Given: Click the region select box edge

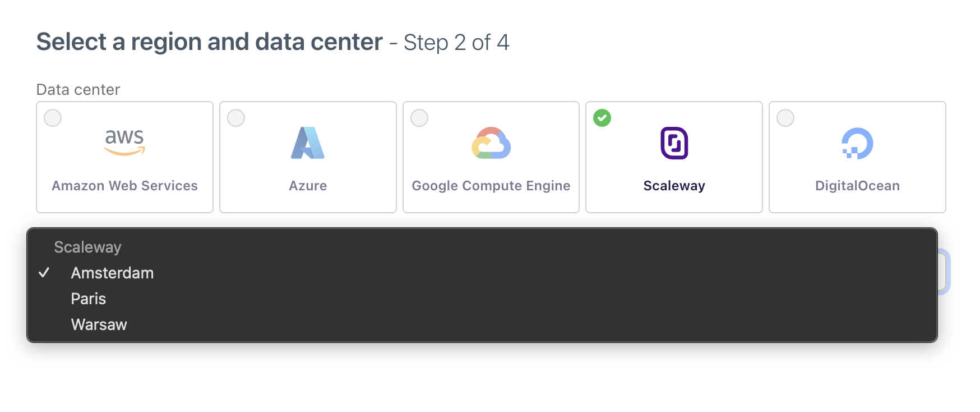Looking at the screenshot, I should pyautogui.click(x=944, y=272).
